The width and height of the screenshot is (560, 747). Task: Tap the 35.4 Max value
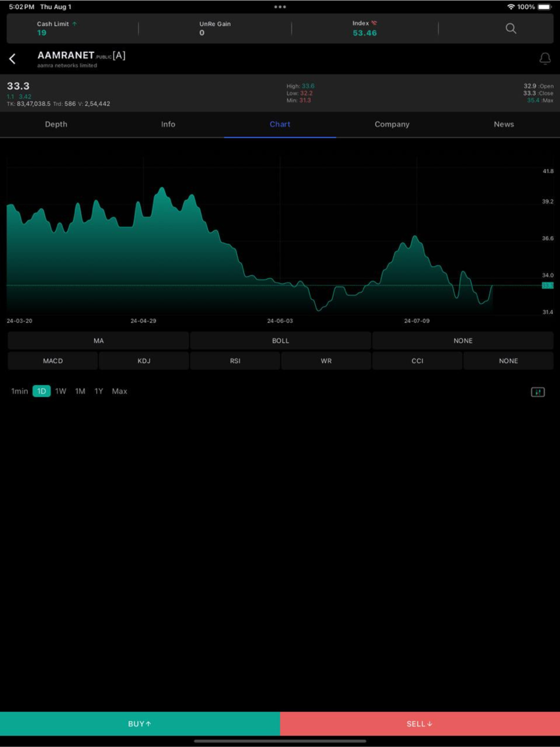coord(533,100)
